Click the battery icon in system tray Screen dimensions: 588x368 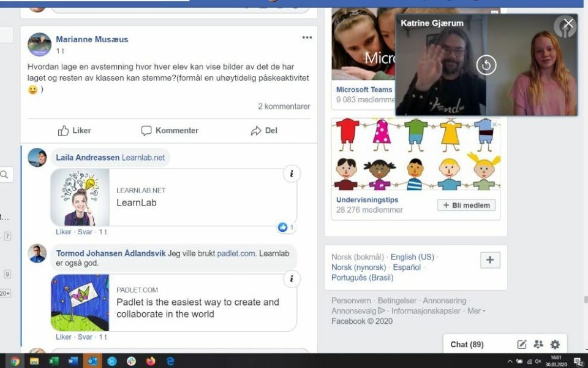(519, 362)
